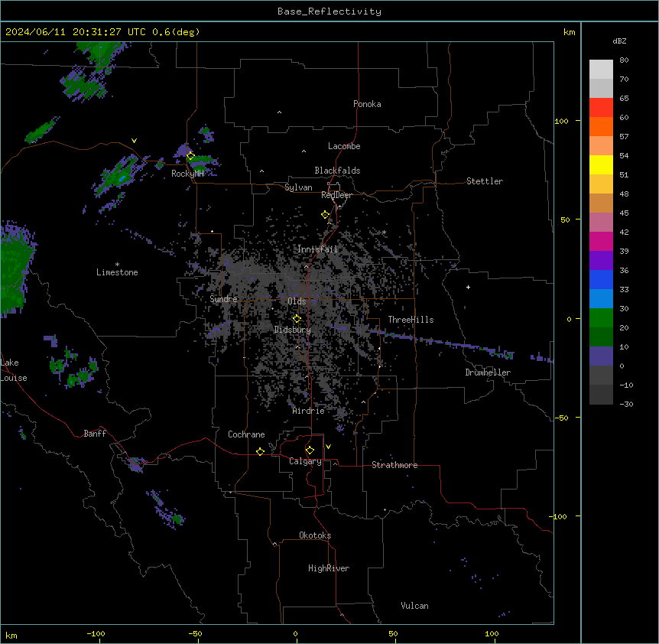Click the Ponoka city label
Screen dimensions: 659x644
click(367, 104)
